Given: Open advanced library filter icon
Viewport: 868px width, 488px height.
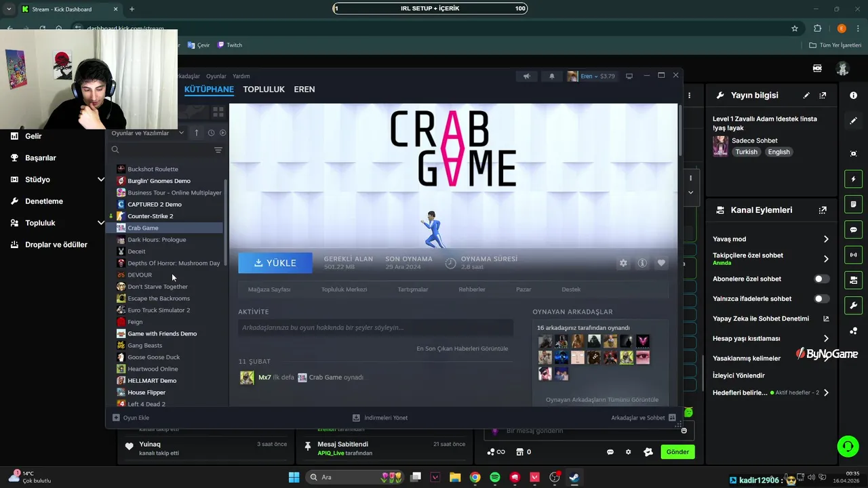Looking at the screenshot, I should pos(218,150).
